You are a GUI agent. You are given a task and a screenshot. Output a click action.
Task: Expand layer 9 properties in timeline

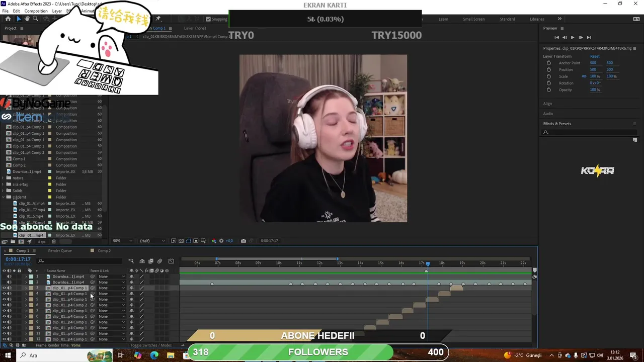click(x=26, y=322)
